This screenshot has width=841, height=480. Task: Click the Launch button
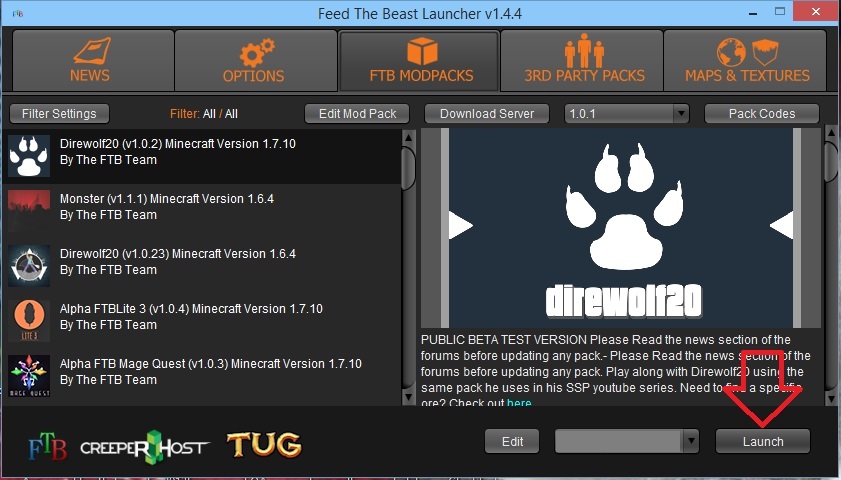pyautogui.click(x=763, y=441)
